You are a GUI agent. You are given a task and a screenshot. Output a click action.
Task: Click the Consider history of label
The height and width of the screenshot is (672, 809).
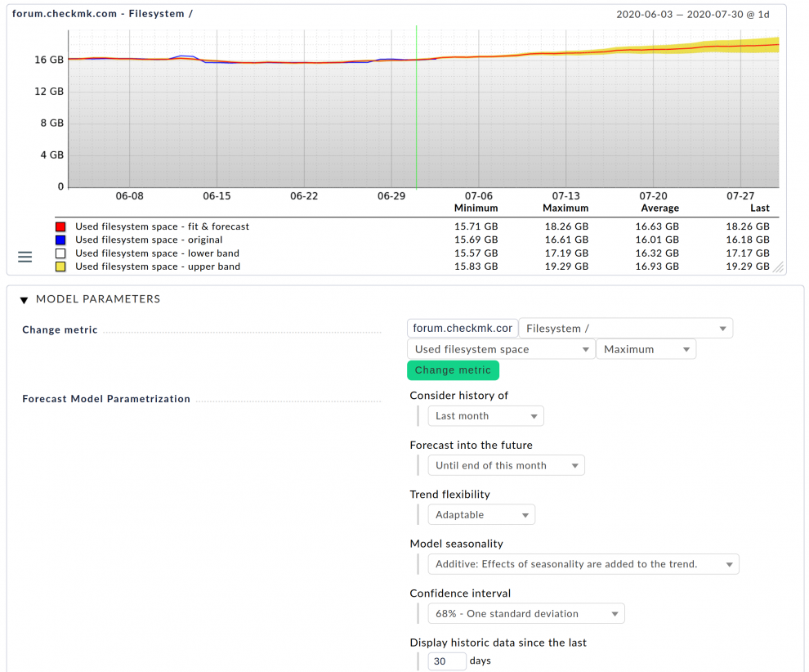(458, 396)
